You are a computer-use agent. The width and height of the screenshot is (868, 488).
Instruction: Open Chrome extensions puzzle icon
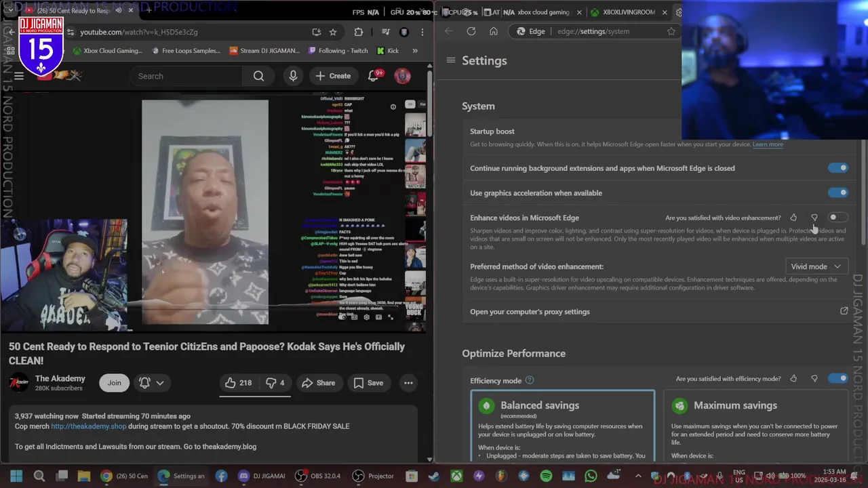[x=359, y=32]
